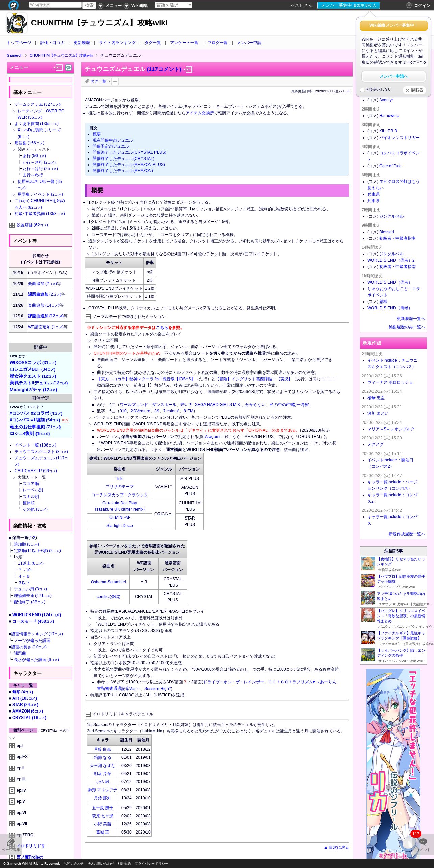The height and width of the screenshot is (868, 434).
Task: Open the サイト内ランキング nav tab
Action: (x=117, y=43)
